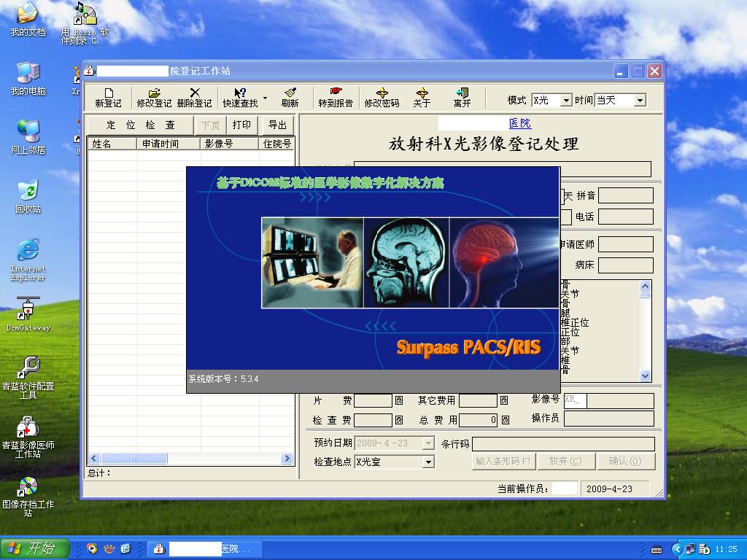This screenshot has height=560, width=747.
Task: Click into the 检查费 field
Action: (373, 420)
